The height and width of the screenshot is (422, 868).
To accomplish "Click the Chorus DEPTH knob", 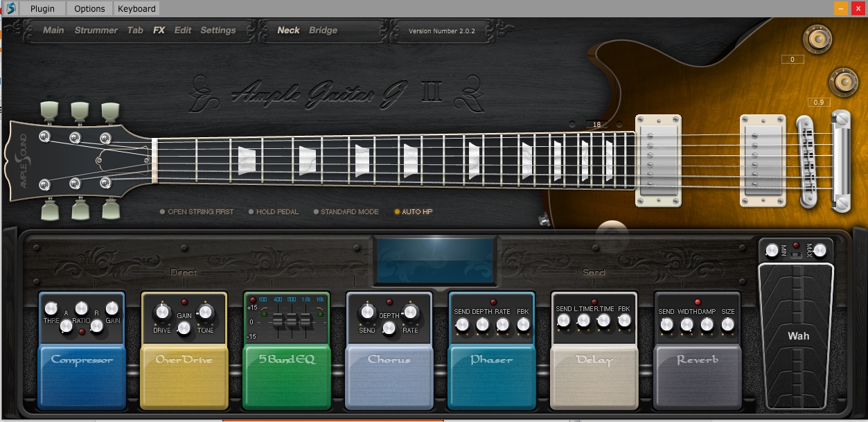I will click(x=389, y=329).
